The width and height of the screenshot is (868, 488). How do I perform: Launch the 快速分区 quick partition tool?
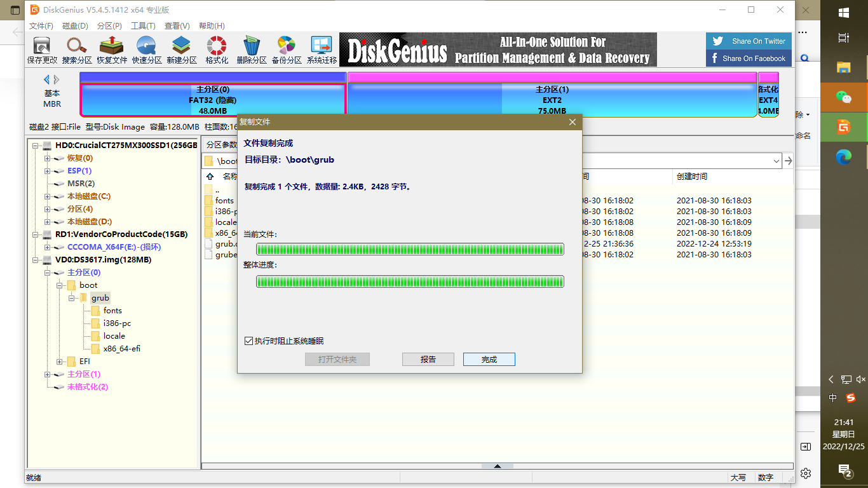[x=147, y=49]
